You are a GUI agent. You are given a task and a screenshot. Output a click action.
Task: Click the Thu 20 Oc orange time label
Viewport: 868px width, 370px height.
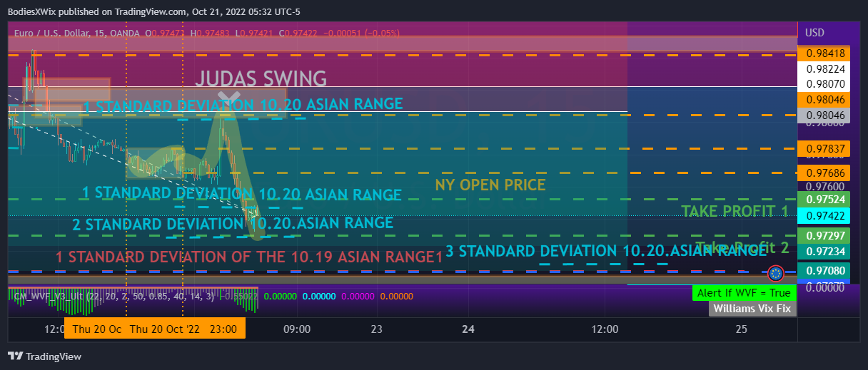(x=97, y=329)
